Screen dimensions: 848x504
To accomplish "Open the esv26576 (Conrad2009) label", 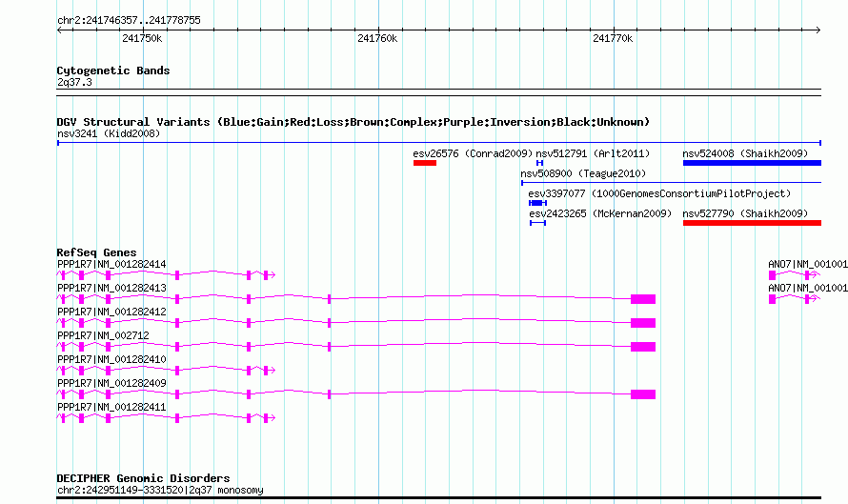I will pyautogui.click(x=473, y=153).
